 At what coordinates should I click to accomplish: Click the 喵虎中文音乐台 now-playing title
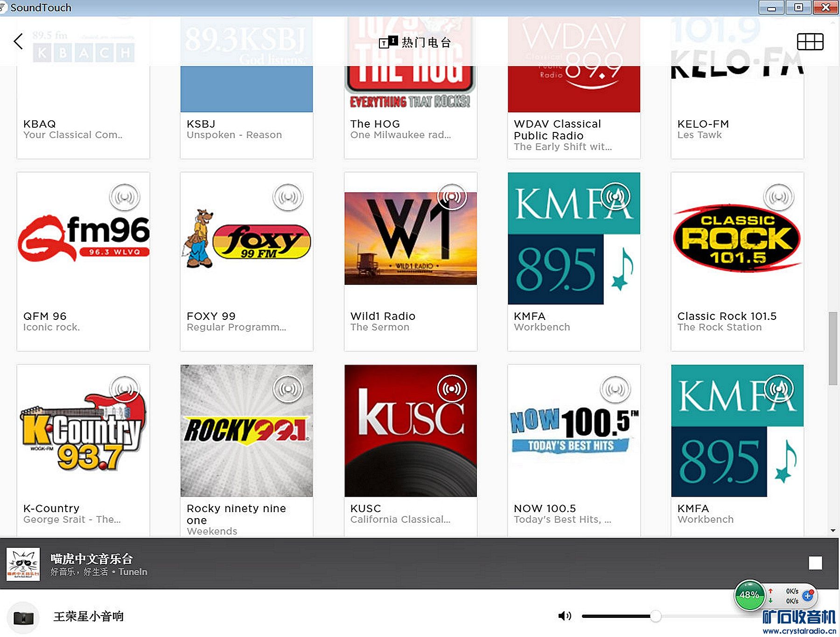pos(91,559)
